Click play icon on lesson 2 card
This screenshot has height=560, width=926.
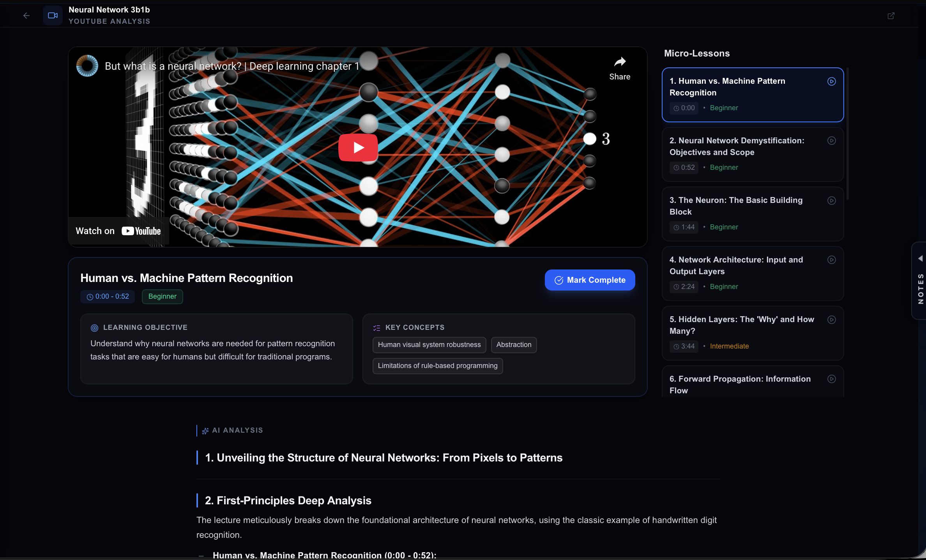[x=831, y=141]
